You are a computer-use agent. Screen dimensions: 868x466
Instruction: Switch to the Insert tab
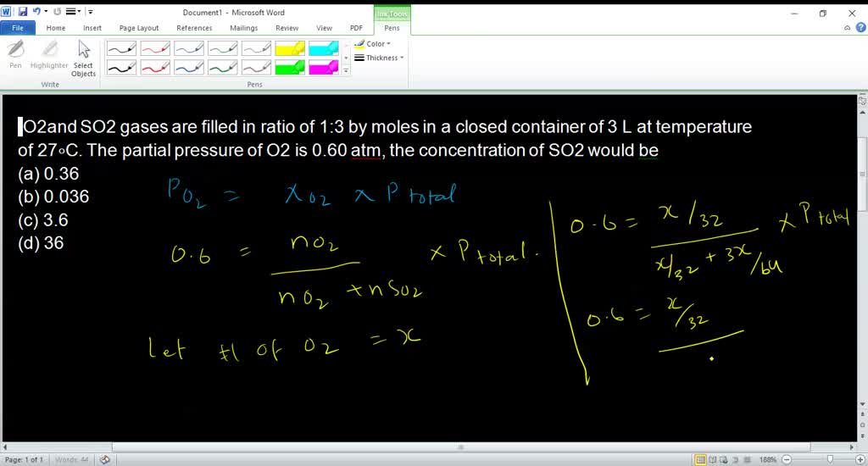coord(92,28)
